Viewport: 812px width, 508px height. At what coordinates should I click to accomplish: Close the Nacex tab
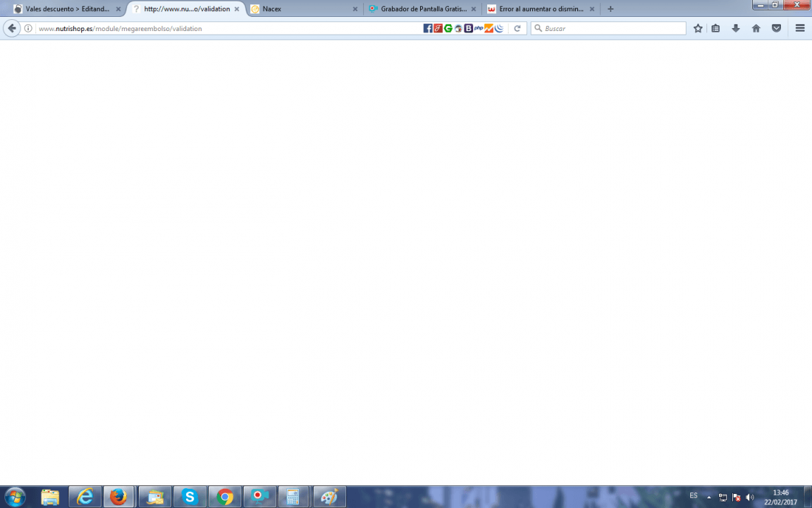[x=355, y=9]
